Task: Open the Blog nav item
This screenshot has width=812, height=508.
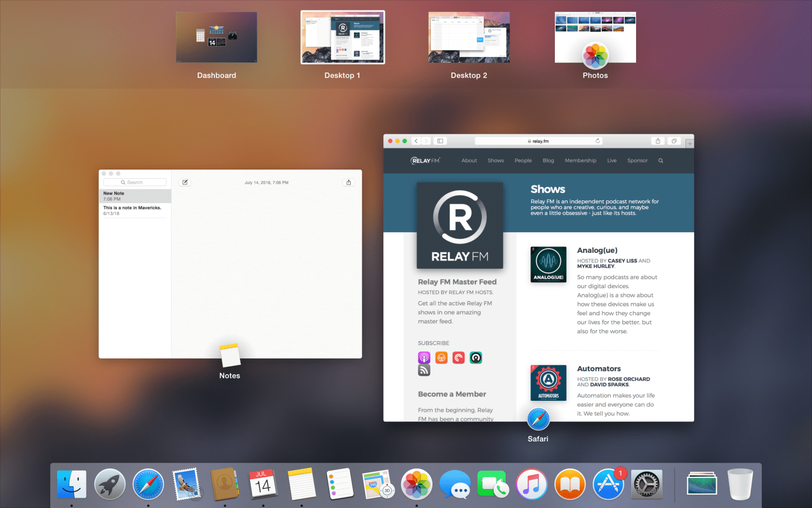Action: pos(548,160)
